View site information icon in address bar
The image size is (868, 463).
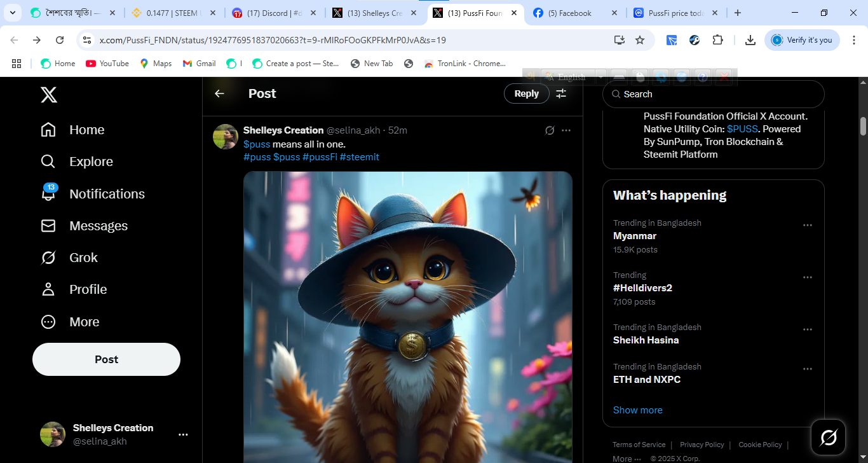pyautogui.click(x=88, y=40)
